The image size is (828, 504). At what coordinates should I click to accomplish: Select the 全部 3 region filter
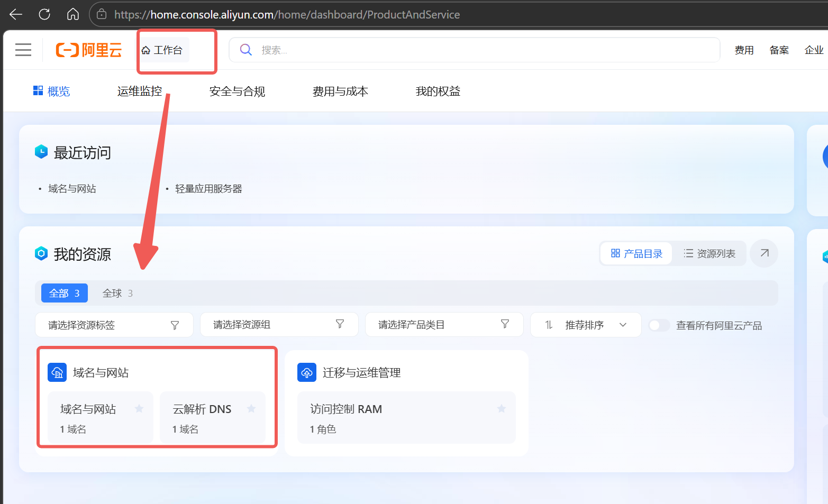(65, 293)
